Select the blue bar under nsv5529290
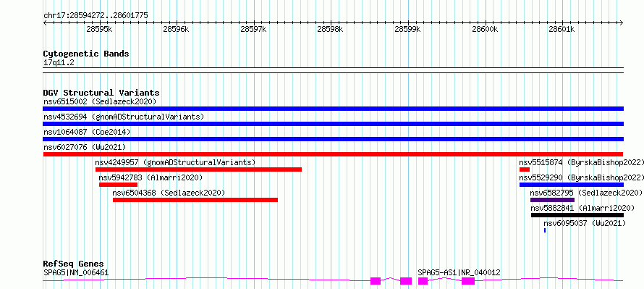 click(x=572, y=185)
